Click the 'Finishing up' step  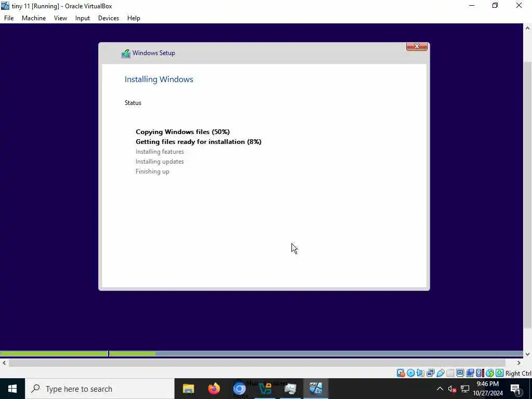(x=152, y=171)
